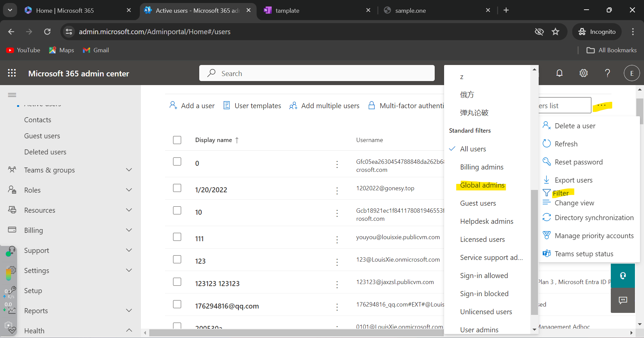The width and height of the screenshot is (644, 338).
Task: Open the more actions ellipsis button
Action: [602, 106]
